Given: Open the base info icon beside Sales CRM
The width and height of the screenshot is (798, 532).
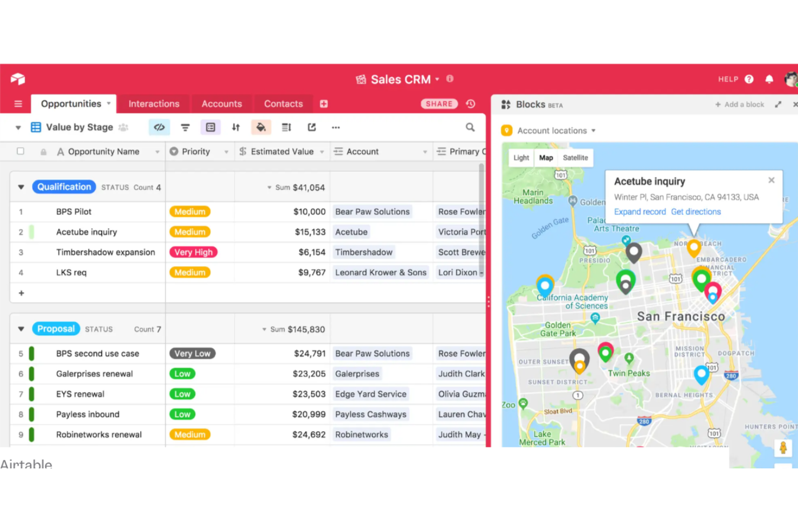Looking at the screenshot, I should tap(450, 79).
